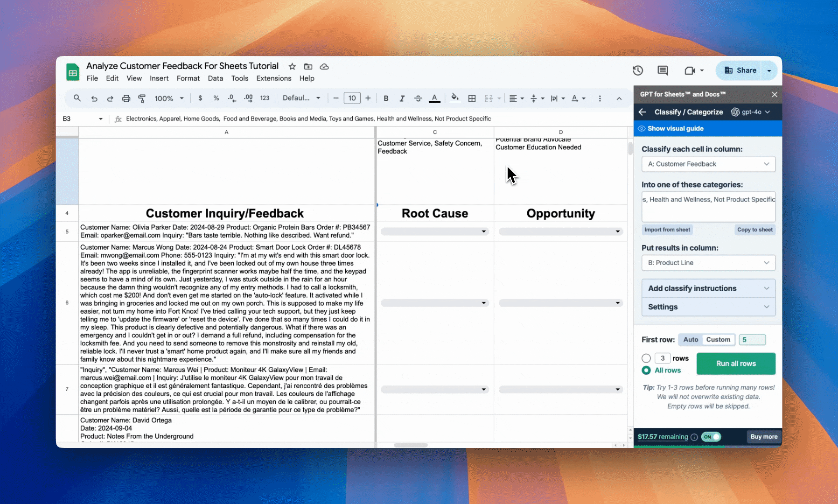Image resolution: width=838 pixels, height=504 pixels.
Task: Open the font family dropdown
Action: pos(301,98)
